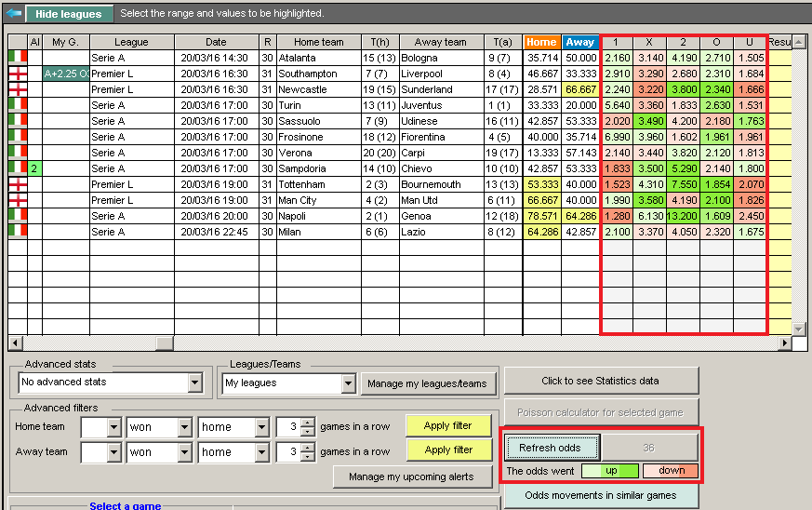Click Away team games-in-a-row stepper
The height and width of the screenshot is (510, 812).
(308, 452)
